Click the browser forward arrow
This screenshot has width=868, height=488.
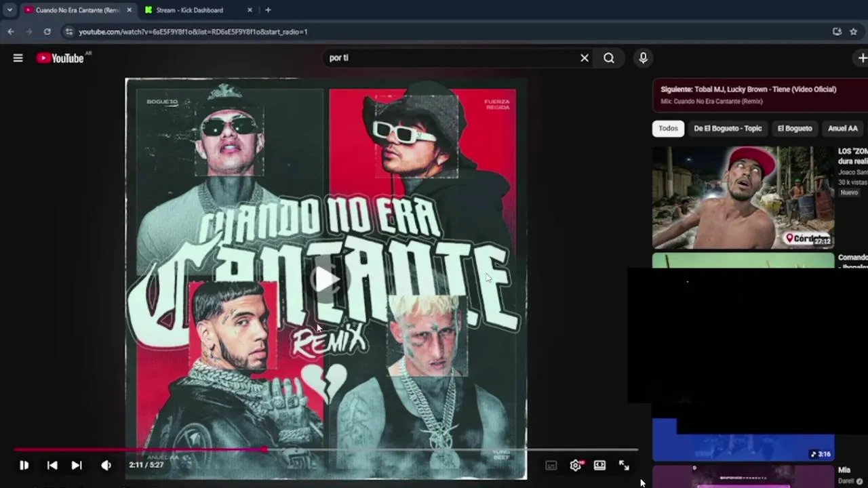[28, 32]
